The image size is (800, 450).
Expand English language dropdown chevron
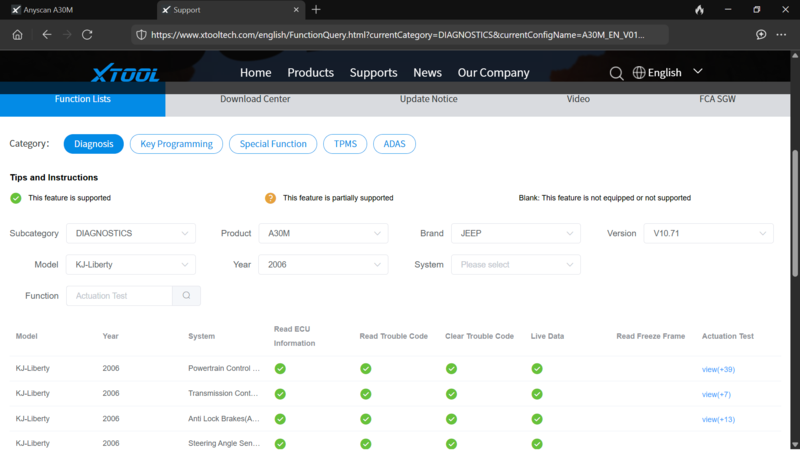pyautogui.click(x=698, y=72)
